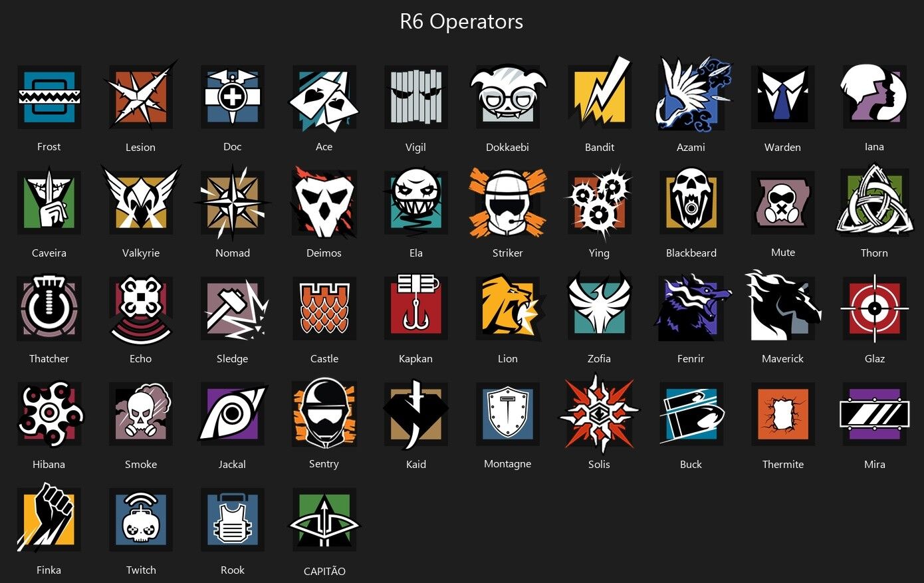924x583 pixels.
Task: Click the Thermite name label
Action: (783, 464)
